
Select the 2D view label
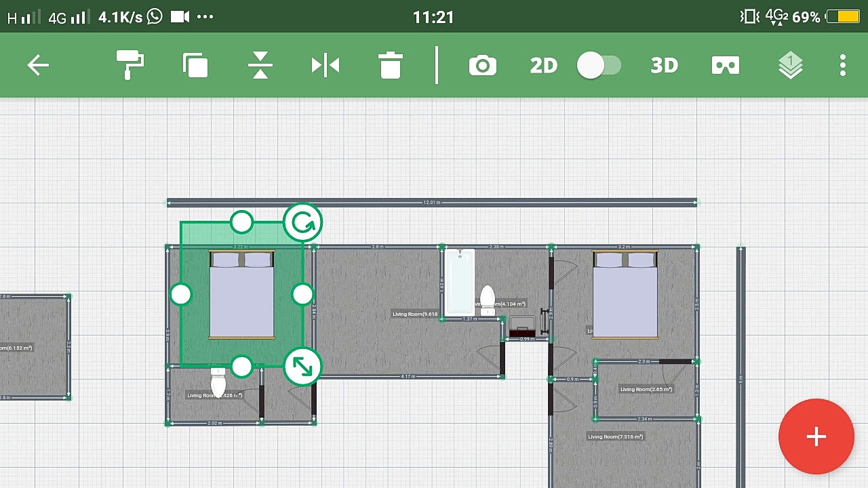(x=544, y=66)
